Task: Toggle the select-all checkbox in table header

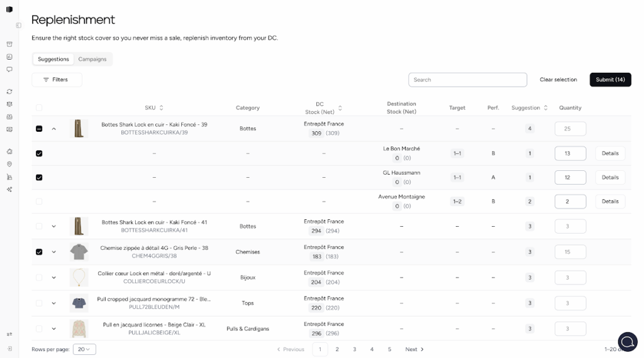Action: point(39,108)
